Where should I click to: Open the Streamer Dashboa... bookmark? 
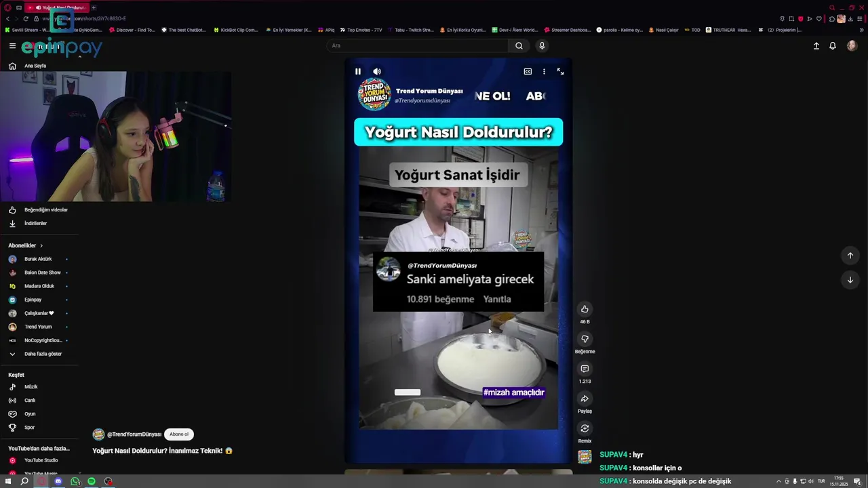[x=567, y=30]
